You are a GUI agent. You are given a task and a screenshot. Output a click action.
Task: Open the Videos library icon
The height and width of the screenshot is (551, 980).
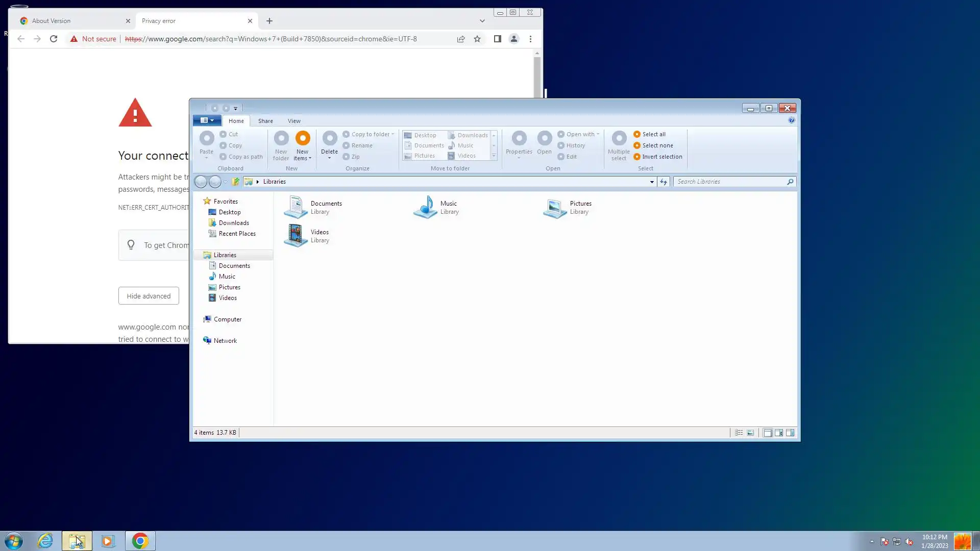[x=296, y=236]
